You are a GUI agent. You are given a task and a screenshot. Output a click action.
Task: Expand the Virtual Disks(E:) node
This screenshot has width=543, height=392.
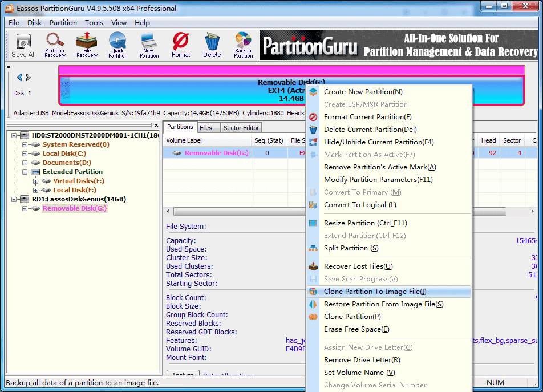pyautogui.click(x=35, y=181)
